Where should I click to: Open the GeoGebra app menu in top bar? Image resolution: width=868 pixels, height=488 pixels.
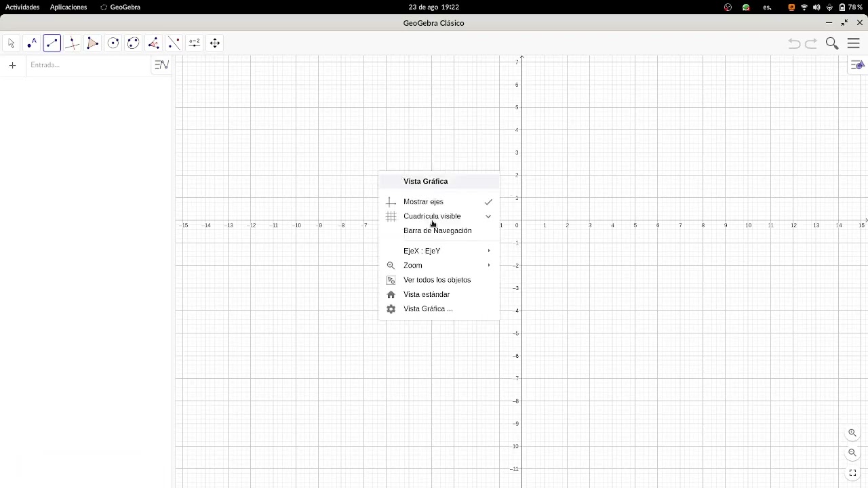120,7
